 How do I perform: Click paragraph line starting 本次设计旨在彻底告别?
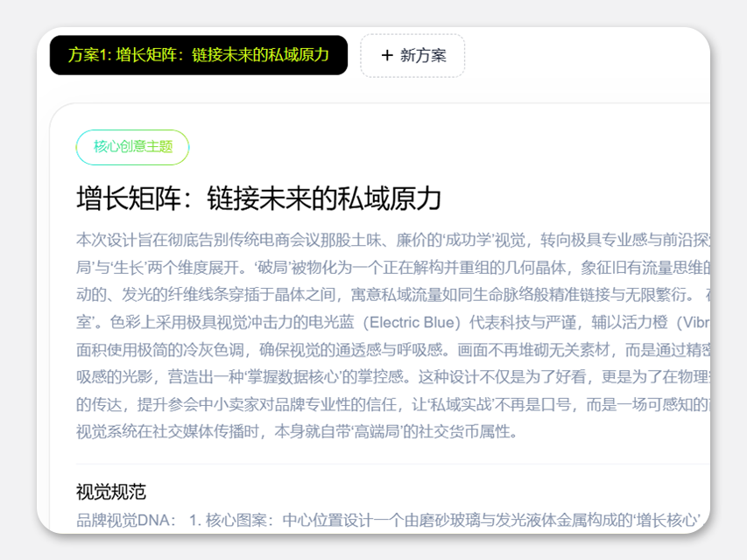pos(393,240)
